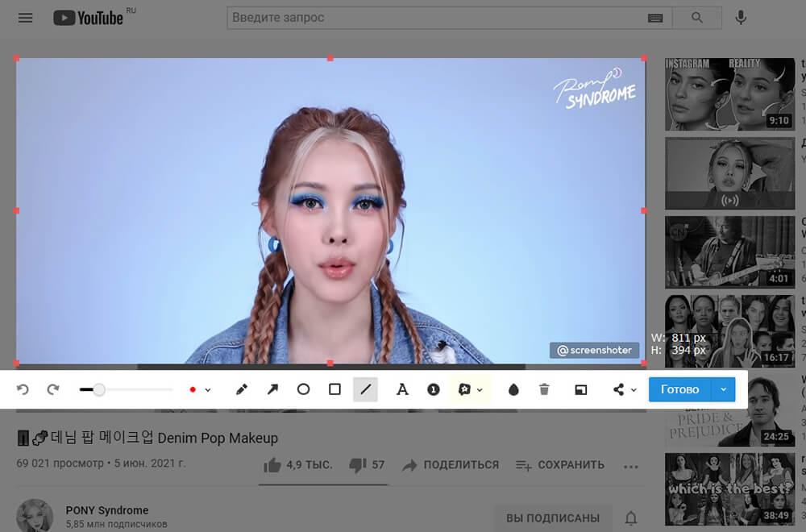
Task: Toggle the notification bell
Action: click(631, 517)
